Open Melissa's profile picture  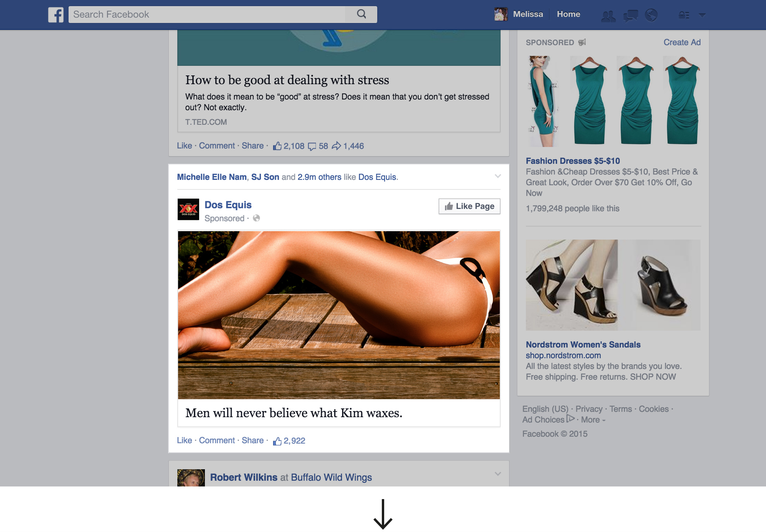(501, 14)
